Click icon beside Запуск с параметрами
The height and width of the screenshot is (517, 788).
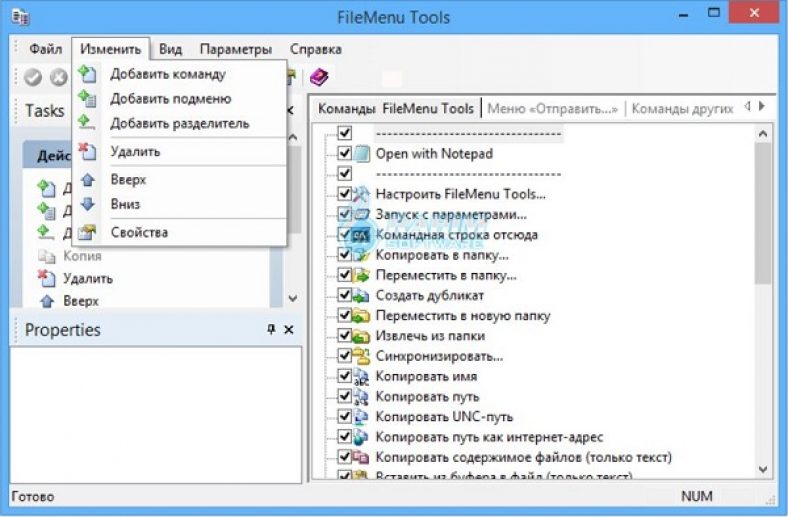pyautogui.click(x=361, y=215)
